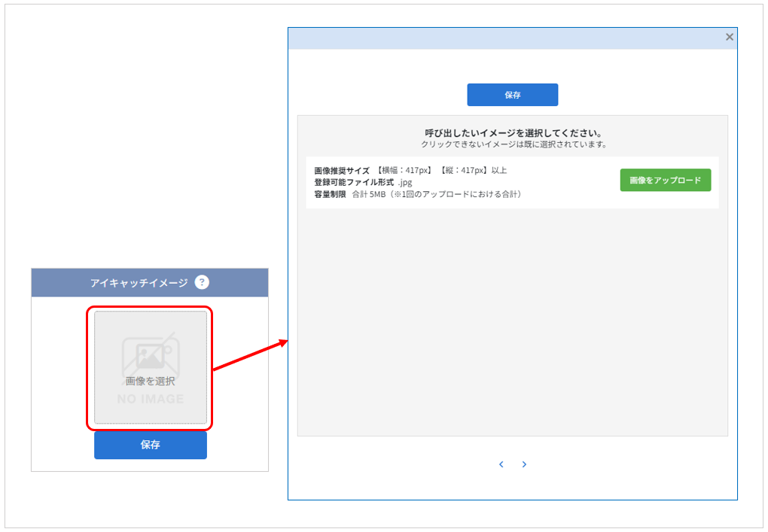Viewport: 768px width, 532px height.
Task: Click the 呼び出したいイメージを選択してください heading
Action: 513,132
